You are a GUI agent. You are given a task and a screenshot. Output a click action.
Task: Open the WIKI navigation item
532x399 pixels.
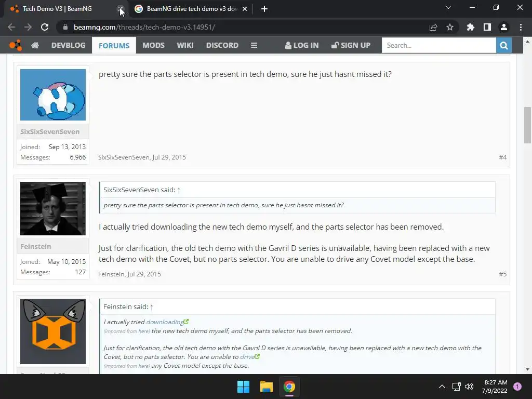[x=185, y=45]
